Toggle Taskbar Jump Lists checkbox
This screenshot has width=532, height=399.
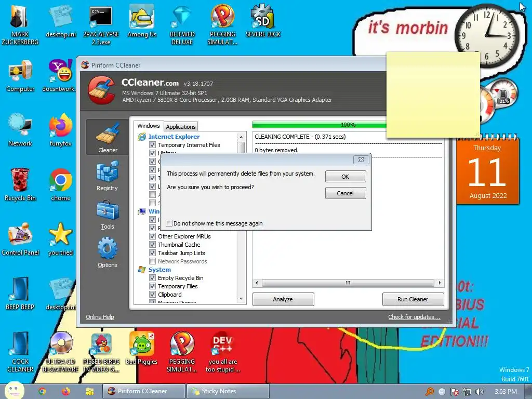point(153,253)
